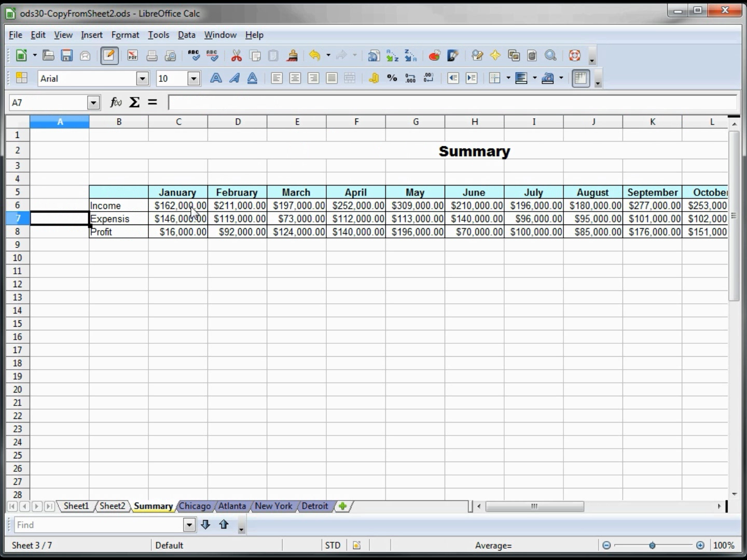Click the New spreadsheet icon

21,55
